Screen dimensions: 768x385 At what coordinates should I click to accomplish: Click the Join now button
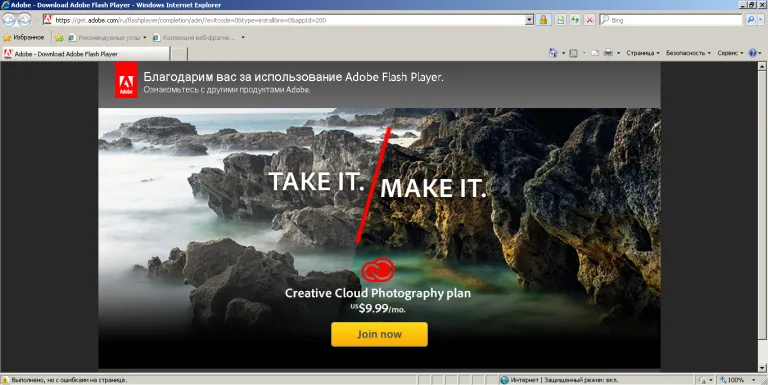(x=379, y=334)
